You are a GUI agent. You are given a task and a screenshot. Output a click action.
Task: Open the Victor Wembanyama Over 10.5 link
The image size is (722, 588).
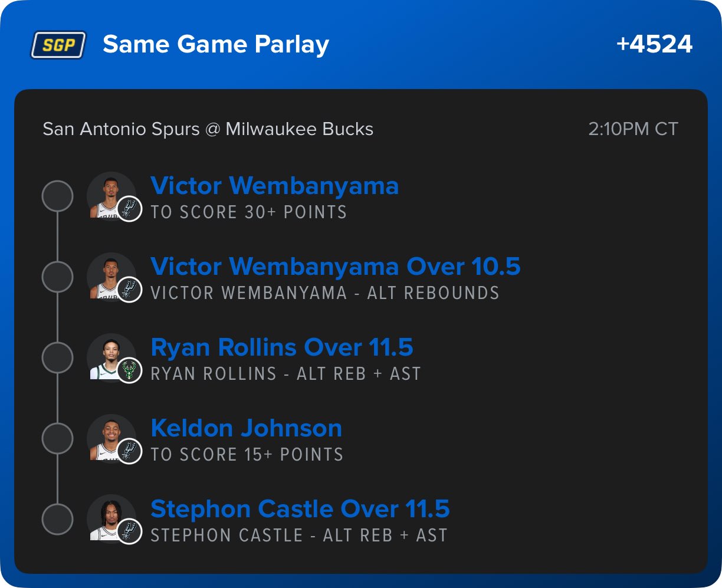[335, 267]
